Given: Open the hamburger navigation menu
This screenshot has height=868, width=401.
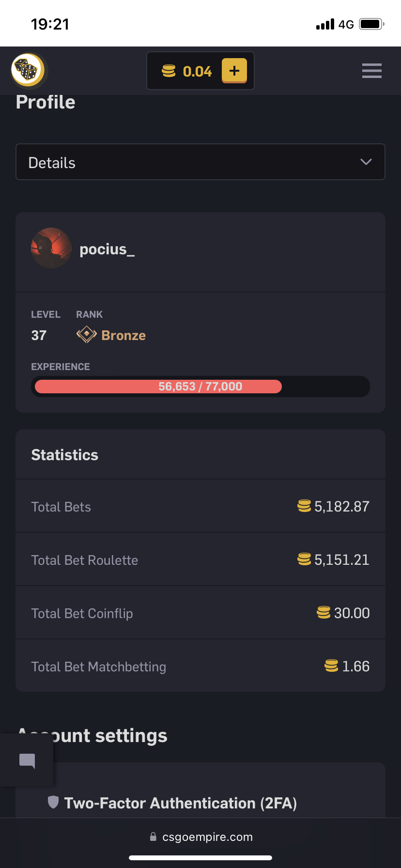Looking at the screenshot, I should pyautogui.click(x=371, y=71).
